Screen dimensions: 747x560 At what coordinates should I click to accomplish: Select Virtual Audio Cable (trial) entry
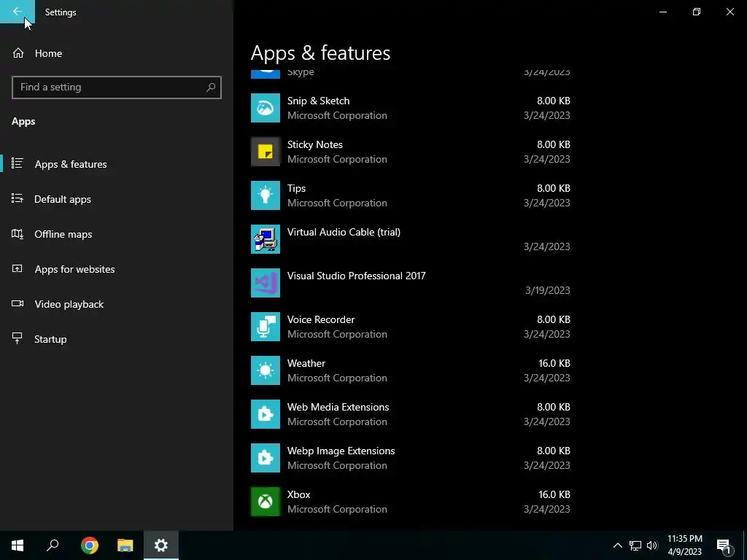(411, 239)
